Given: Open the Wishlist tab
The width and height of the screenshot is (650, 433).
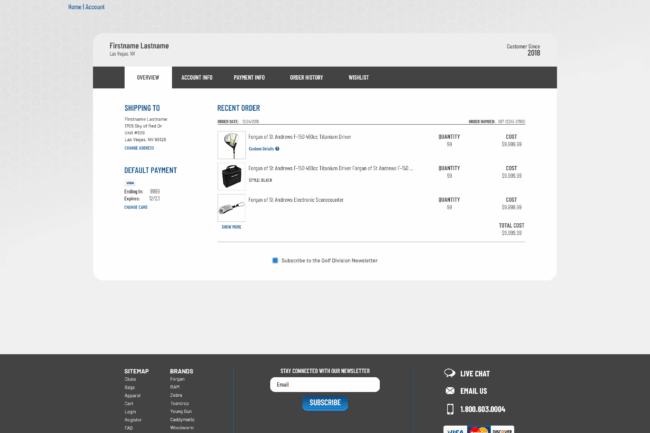Looking at the screenshot, I should 359,77.
